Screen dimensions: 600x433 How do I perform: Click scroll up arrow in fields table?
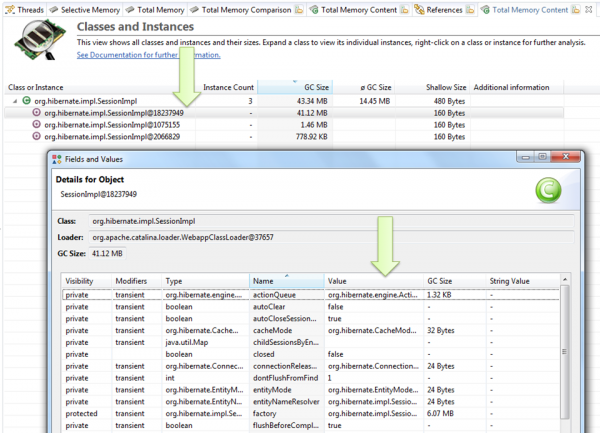[x=565, y=280]
